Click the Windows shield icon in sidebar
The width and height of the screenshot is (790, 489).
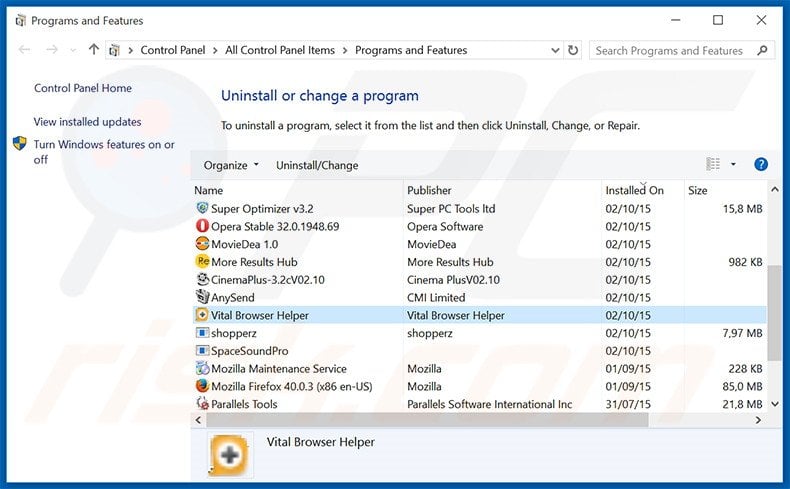tap(20, 144)
